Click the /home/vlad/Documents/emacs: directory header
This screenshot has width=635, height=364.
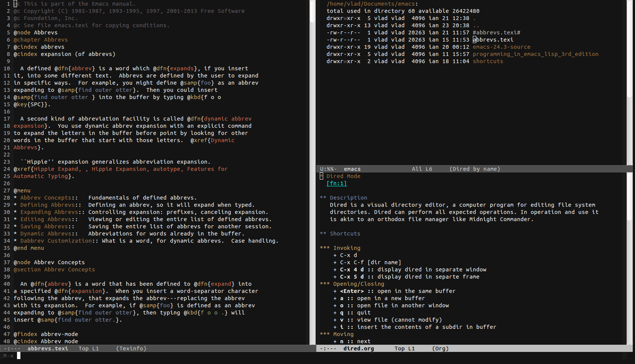coord(372,4)
